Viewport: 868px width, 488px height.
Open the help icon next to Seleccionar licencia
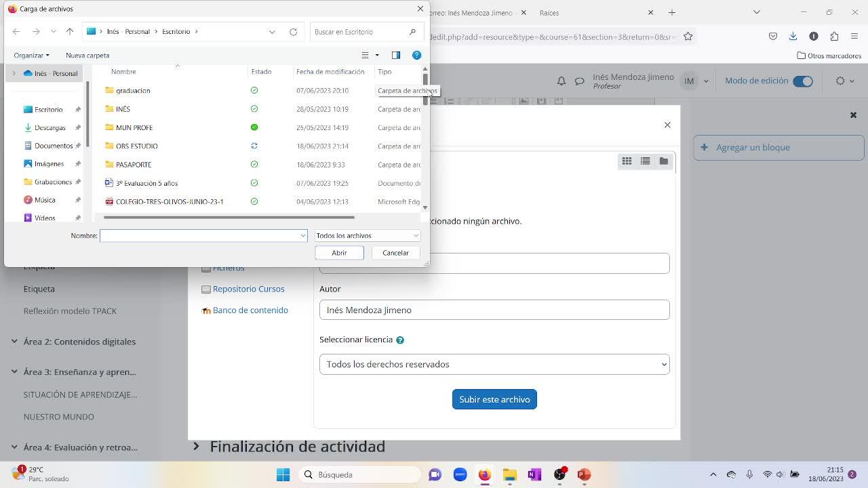[400, 340]
